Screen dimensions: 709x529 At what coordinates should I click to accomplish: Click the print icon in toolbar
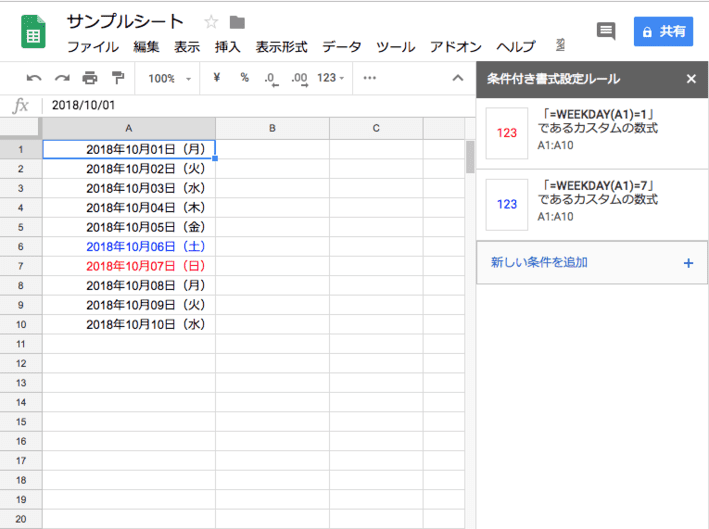click(90, 78)
